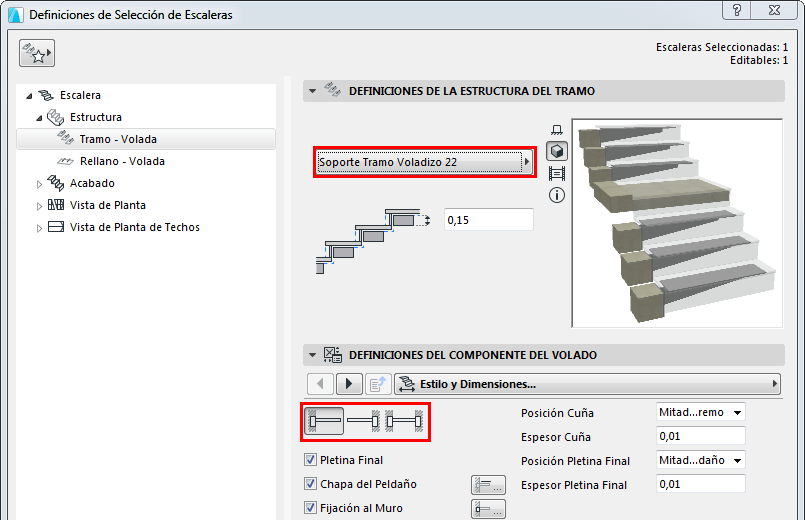
Task: Select Vista de Planta item
Action: [x=108, y=205]
